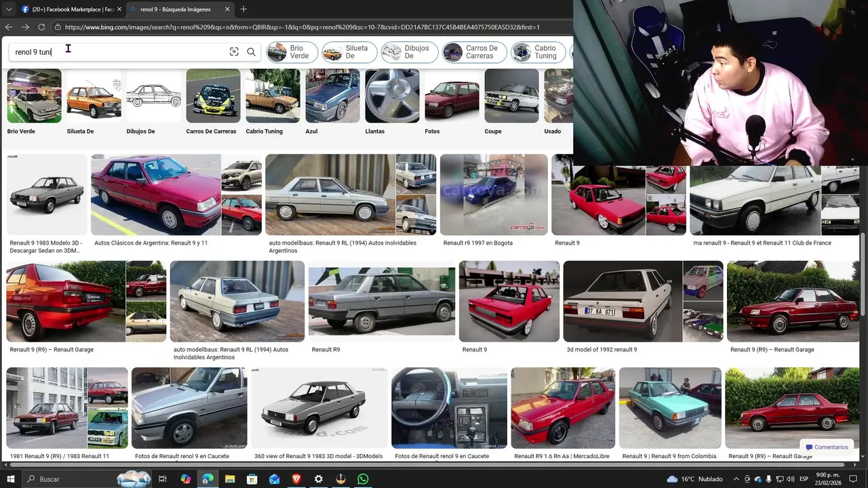Screen dimensions: 868x488
Task: Open the Fotos related search thumbnail
Action: pos(452,96)
